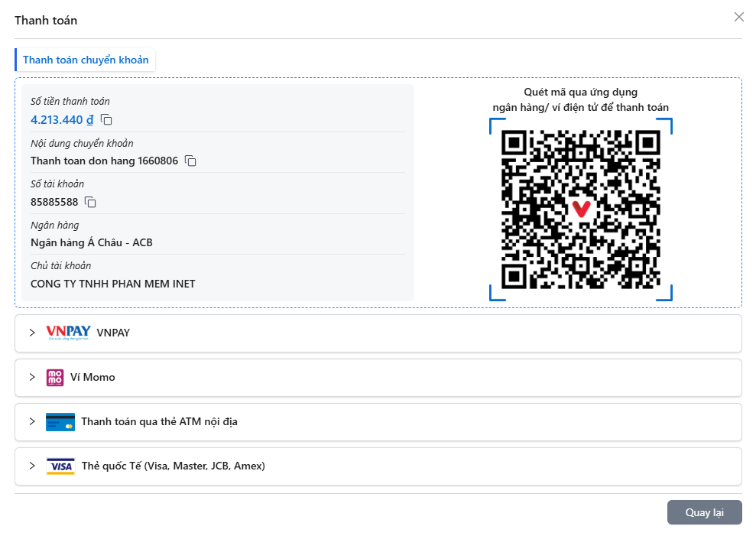Click the Chủ tài khoản label
Image resolution: width=756 pixels, height=536 pixels.
coord(60,266)
